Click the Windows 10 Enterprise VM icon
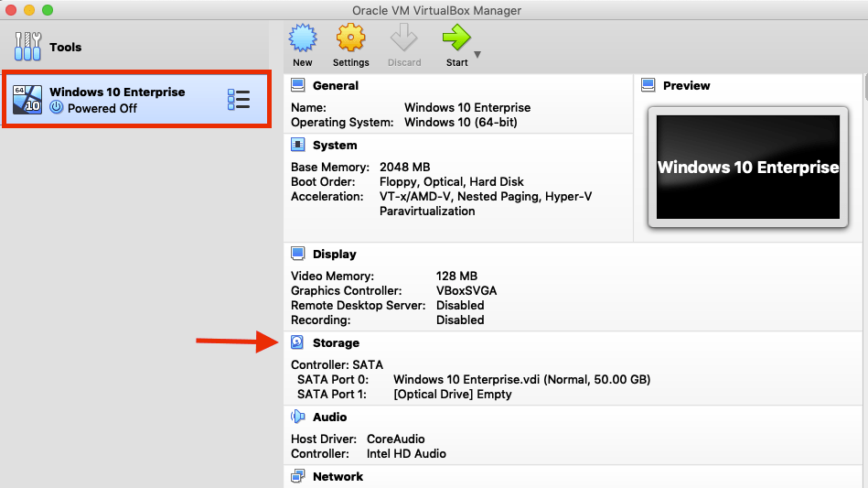Screen dimensions: 868x488 [x=28, y=100]
